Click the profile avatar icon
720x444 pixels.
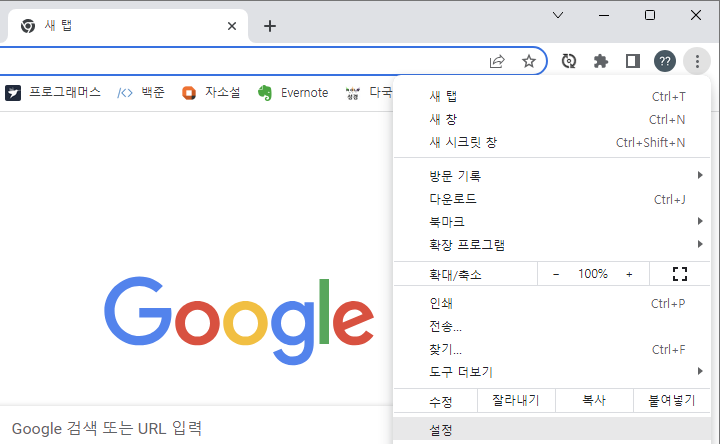(x=665, y=61)
